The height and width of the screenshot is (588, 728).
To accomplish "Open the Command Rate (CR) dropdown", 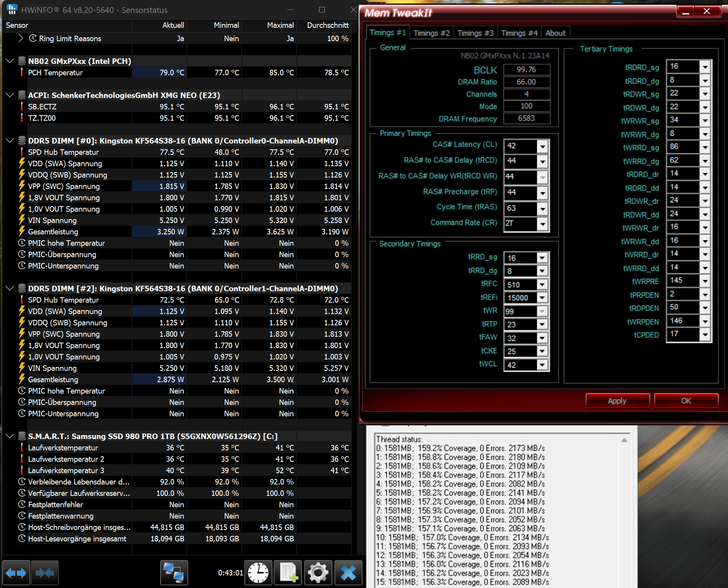I will [x=542, y=224].
